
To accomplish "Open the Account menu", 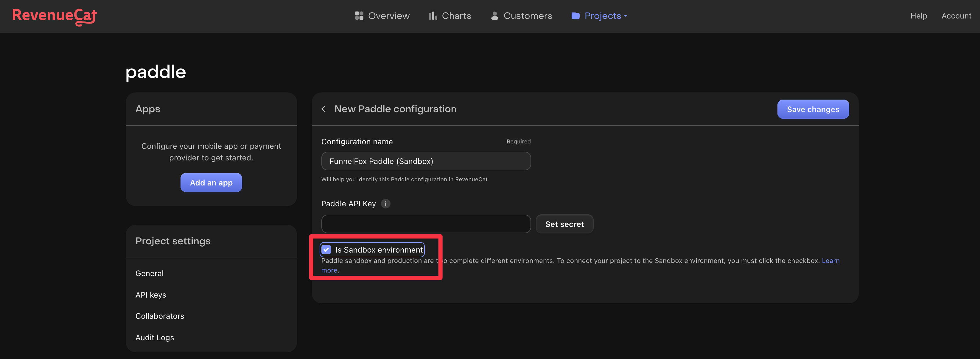I will (x=956, y=16).
